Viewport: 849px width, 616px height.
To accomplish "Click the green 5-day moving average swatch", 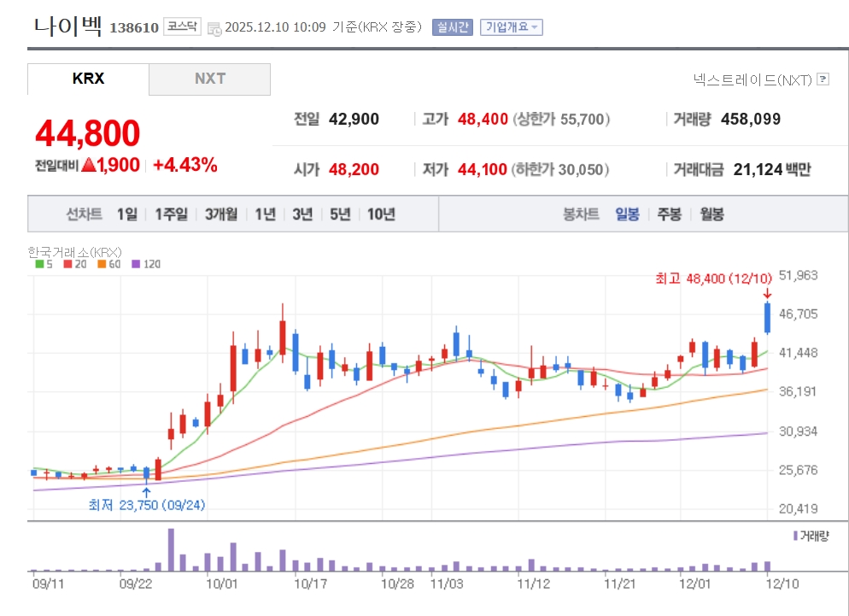I will pyautogui.click(x=39, y=264).
